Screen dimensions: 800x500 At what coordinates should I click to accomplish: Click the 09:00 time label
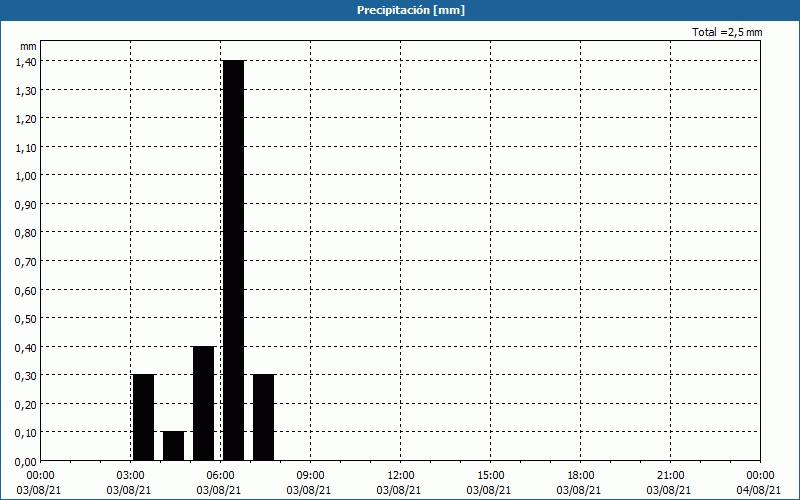[x=311, y=476]
